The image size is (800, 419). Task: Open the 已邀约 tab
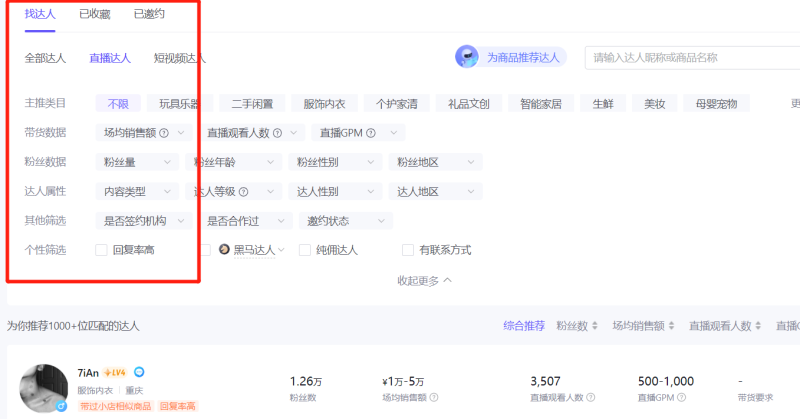(149, 14)
